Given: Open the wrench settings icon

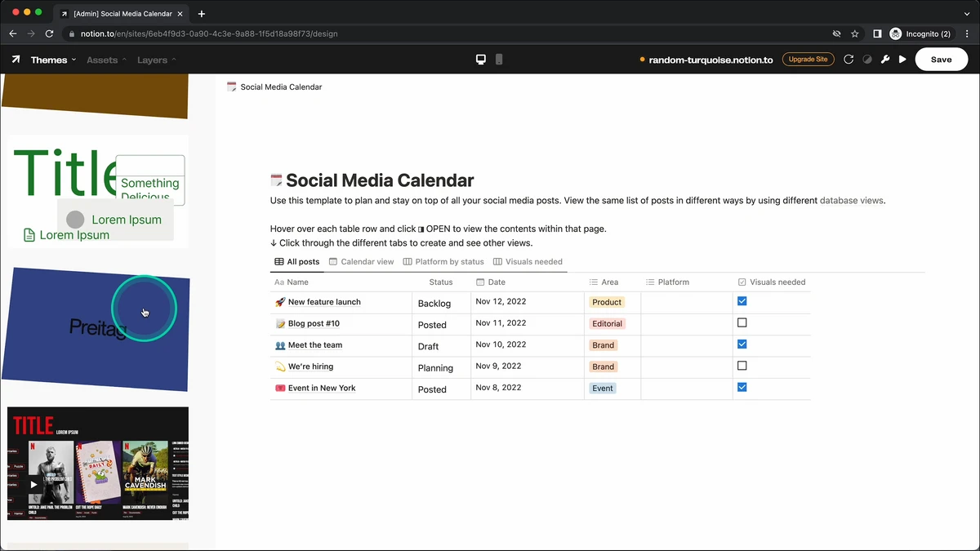Looking at the screenshot, I should [x=885, y=60].
